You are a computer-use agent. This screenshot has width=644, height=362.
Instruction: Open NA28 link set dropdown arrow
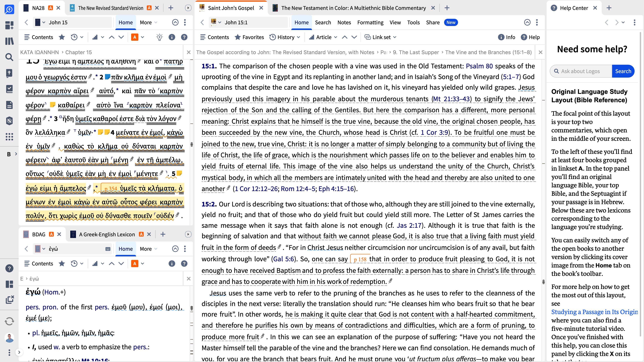tap(143, 37)
